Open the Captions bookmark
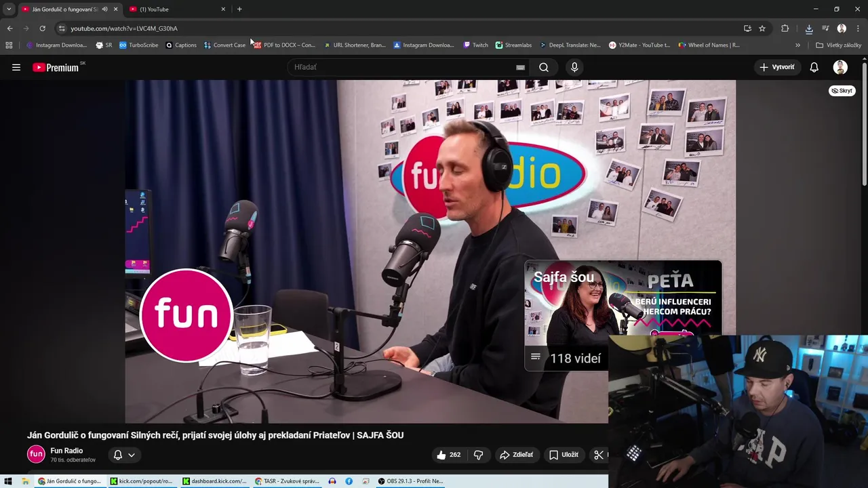The width and height of the screenshot is (868, 488). [181, 45]
